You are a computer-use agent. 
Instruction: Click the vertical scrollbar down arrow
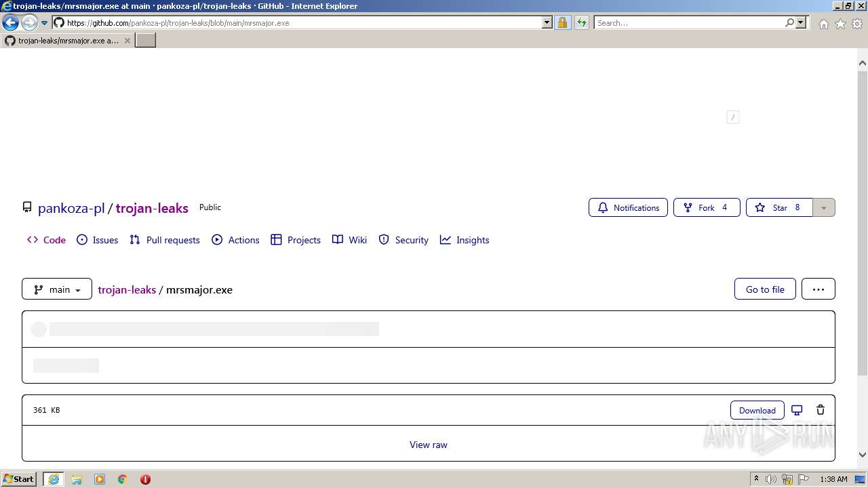863,455
